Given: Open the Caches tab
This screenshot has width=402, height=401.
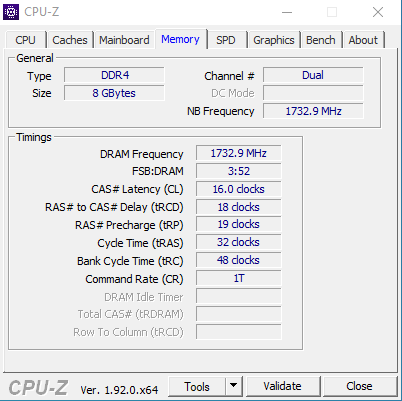Looking at the screenshot, I should pyautogui.click(x=70, y=40).
